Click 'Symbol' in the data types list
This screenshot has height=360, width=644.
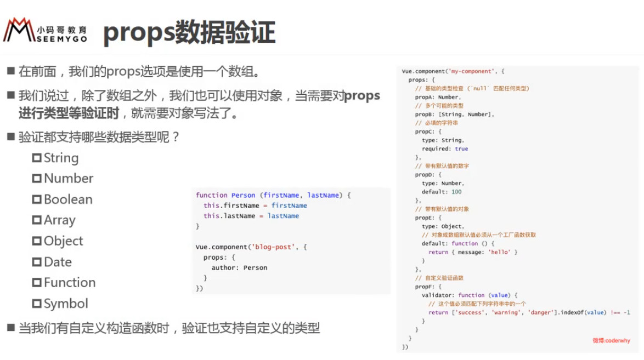pyautogui.click(x=66, y=304)
